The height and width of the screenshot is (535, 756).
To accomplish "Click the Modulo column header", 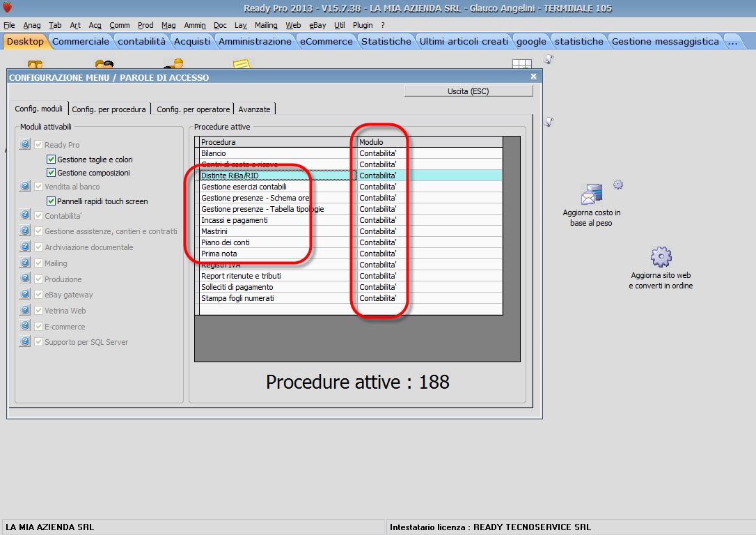I will click(x=430, y=142).
